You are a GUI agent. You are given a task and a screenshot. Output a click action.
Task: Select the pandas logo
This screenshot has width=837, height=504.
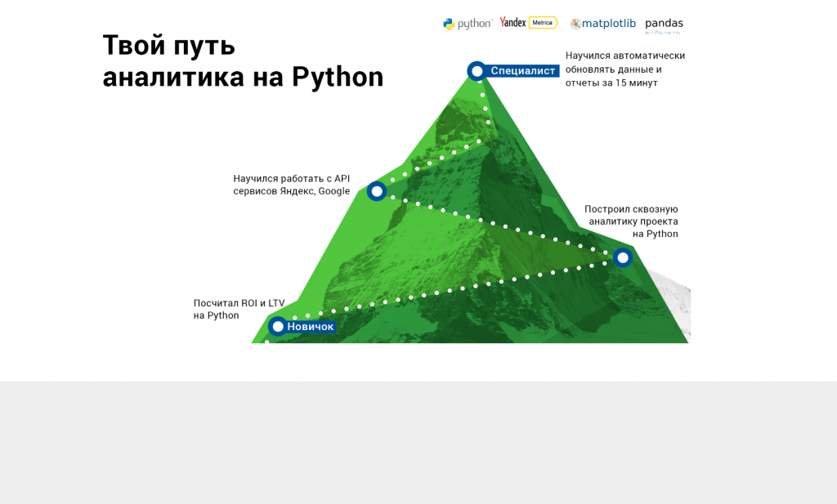click(664, 25)
